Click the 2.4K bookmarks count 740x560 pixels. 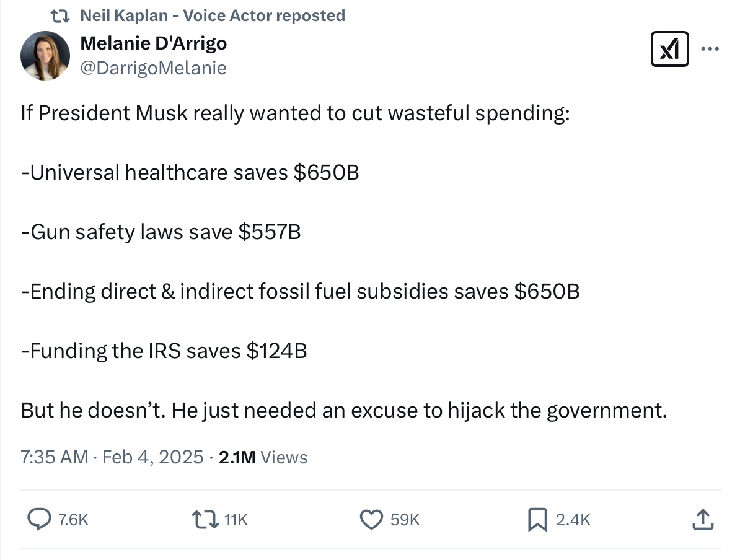tap(573, 520)
